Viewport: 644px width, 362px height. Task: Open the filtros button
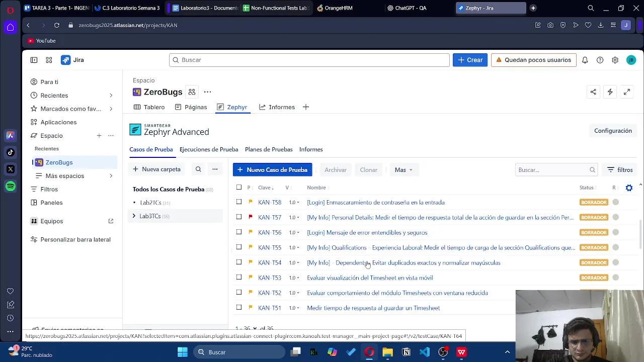[x=620, y=170]
